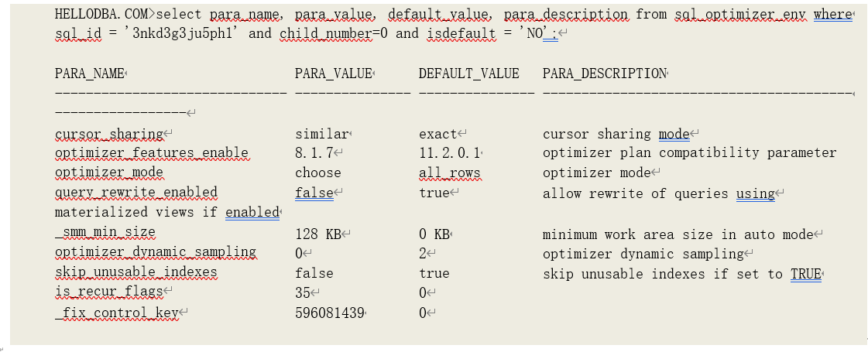Screen dimensions: 868x352
Task: Click the optimizer_dynamic_sampling parameter name
Action: (x=155, y=252)
